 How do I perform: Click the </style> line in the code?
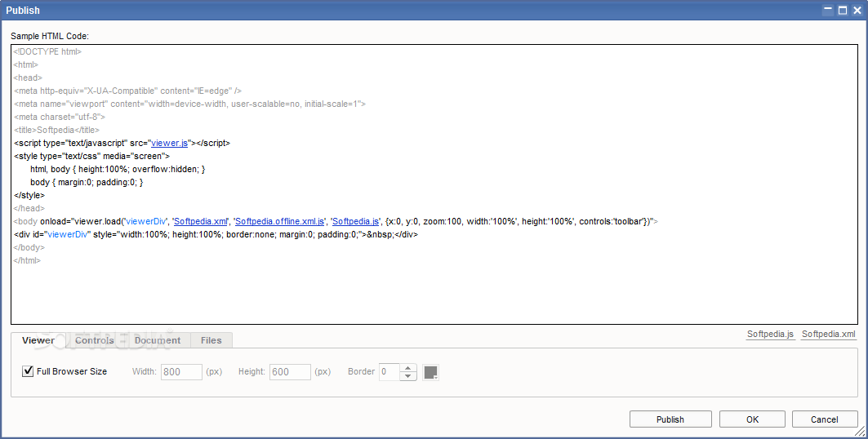(x=29, y=195)
